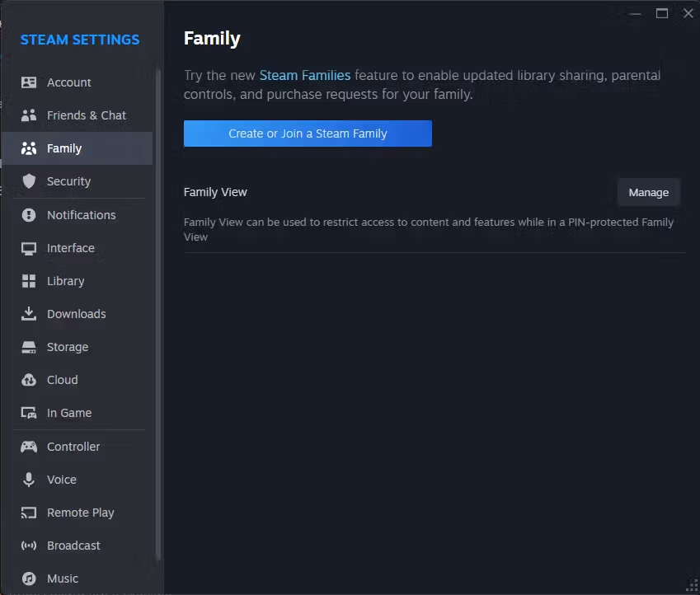Click Create or Join a Steam Family
The image size is (700, 595).
point(308,134)
